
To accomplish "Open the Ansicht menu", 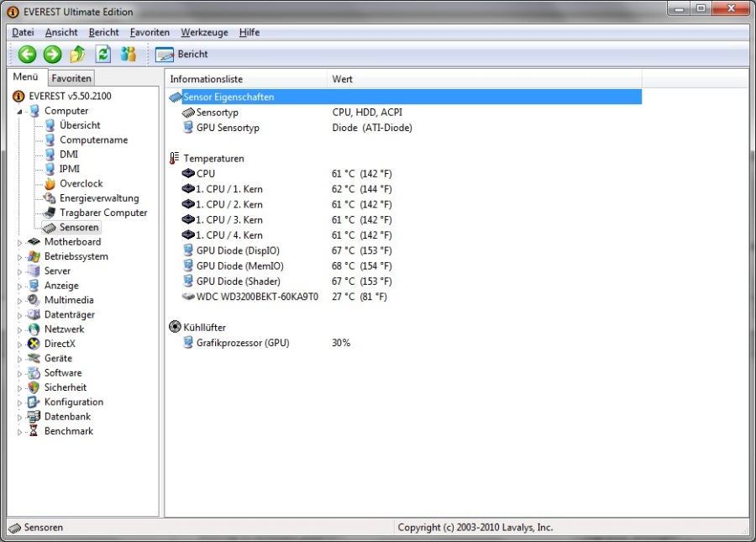I will pos(61,32).
